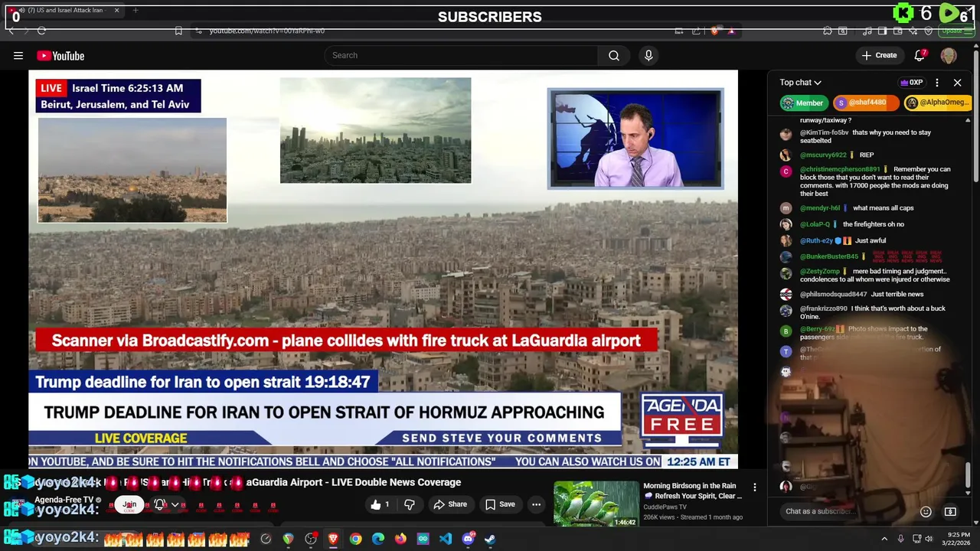Click username @philsmodsquad8447 in chat
Image resolution: width=980 pixels, height=551 pixels.
click(833, 294)
